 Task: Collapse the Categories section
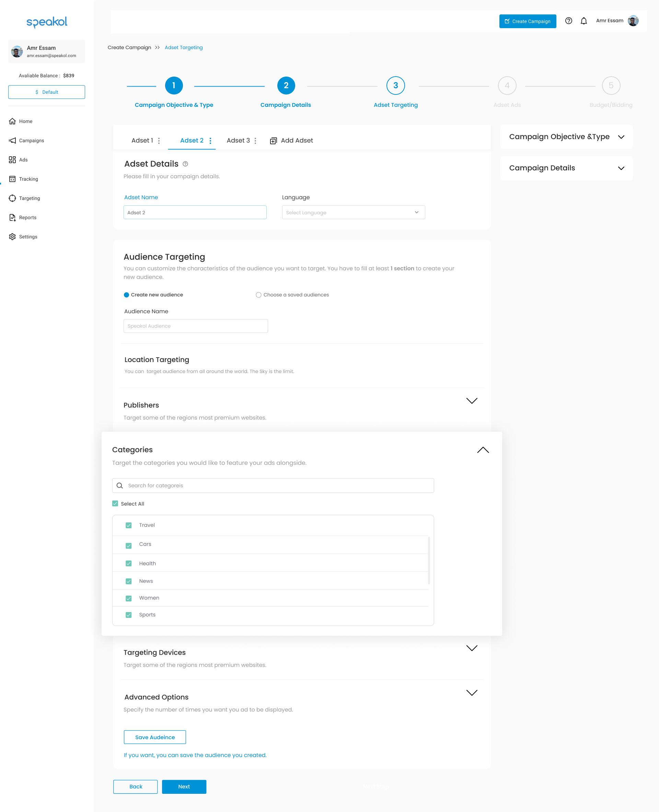coord(483,450)
